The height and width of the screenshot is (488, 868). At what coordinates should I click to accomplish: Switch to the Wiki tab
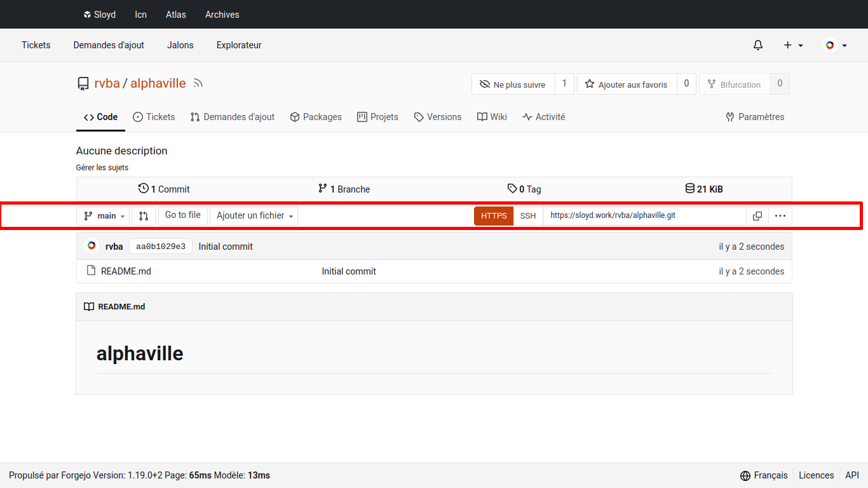coord(492,117)
